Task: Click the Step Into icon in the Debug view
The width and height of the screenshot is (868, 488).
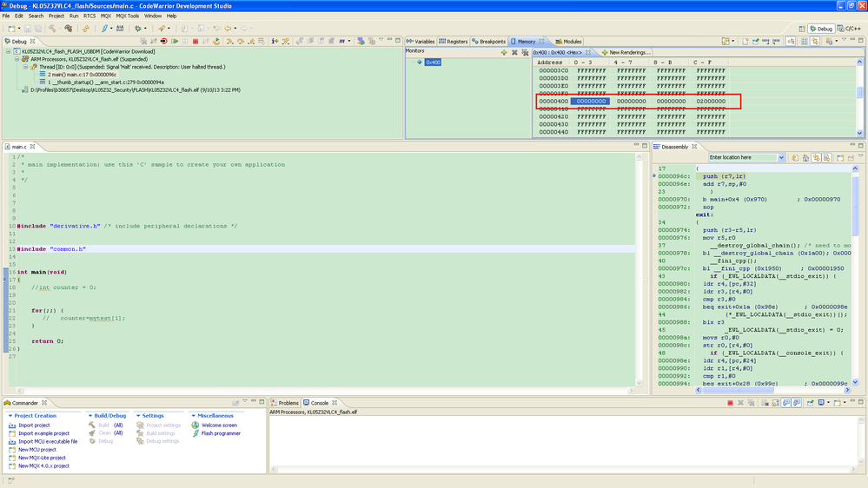Action: pos(229,42)
